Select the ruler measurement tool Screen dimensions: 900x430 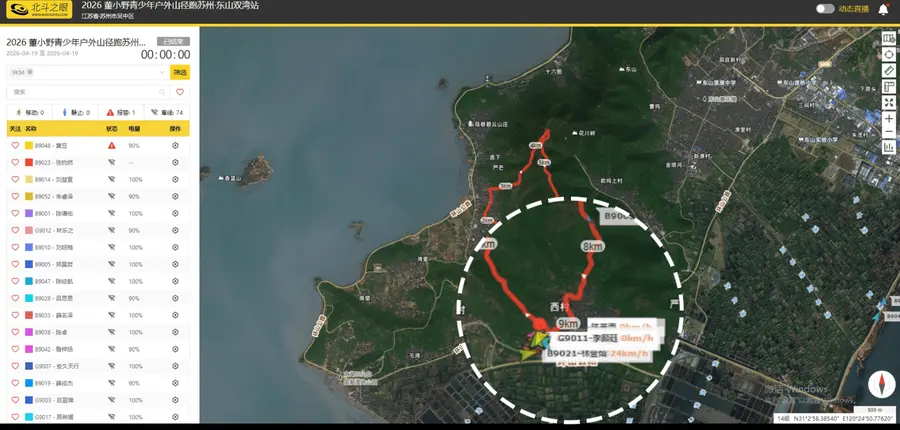(x=889, y=71)
